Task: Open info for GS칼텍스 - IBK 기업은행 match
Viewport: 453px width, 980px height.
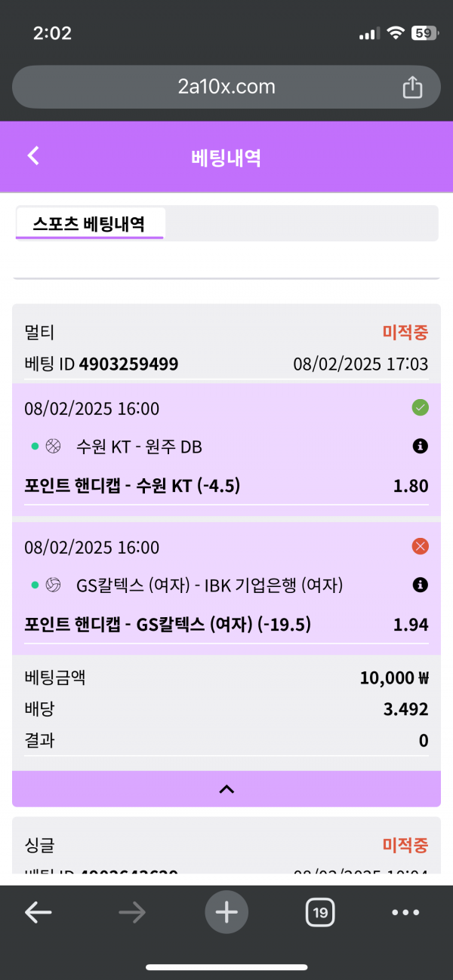Action: tap(421, 585)
